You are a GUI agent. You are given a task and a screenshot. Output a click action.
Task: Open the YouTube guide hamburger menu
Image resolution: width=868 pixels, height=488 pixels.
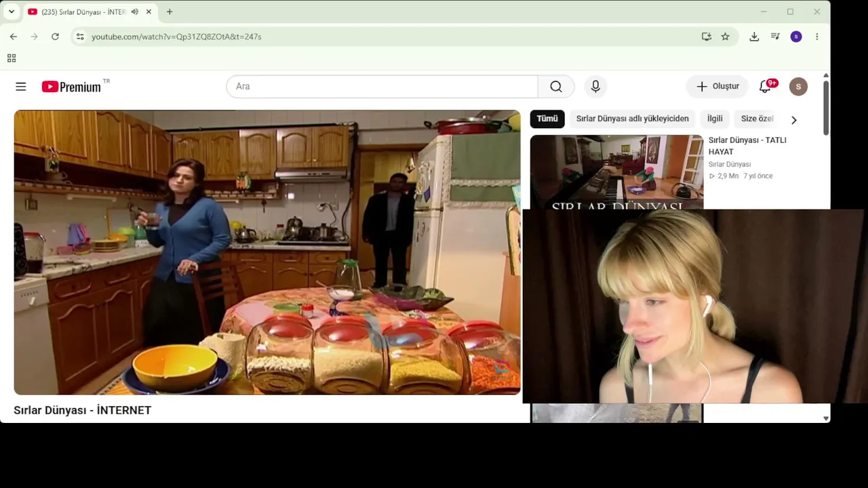(x=21, y=87)
